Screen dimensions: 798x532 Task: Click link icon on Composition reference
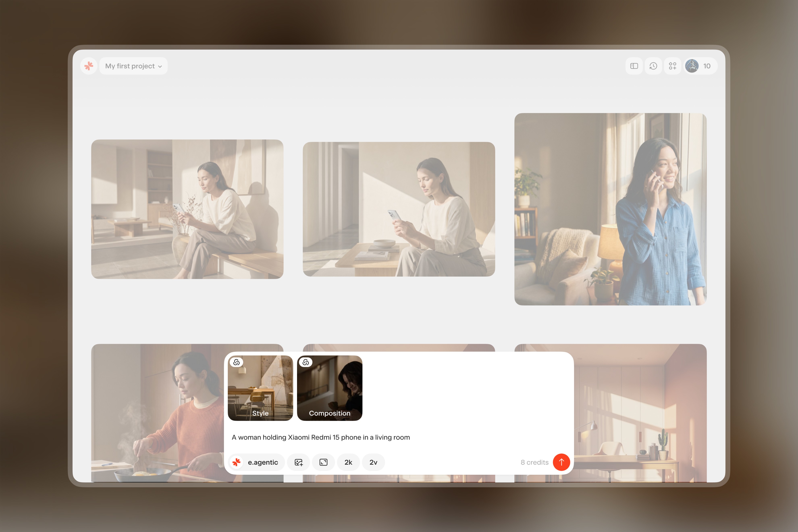(306, 362)
